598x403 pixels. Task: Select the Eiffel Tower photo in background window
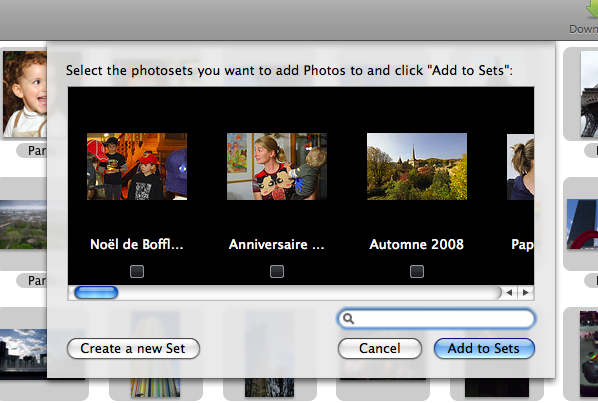589,94
